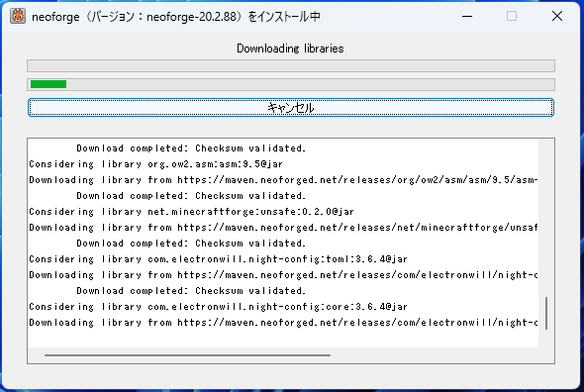
Task: Click the log's horizontal scrollbar thumb
Action: tap(187, 355)
